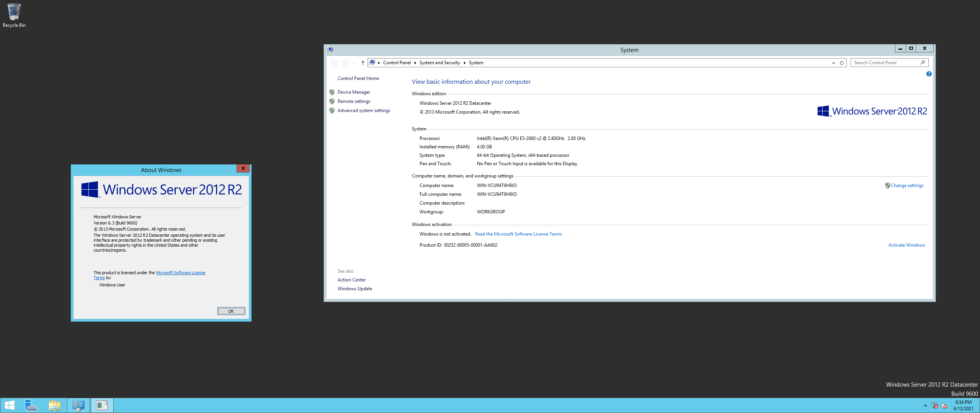Select Control Panel breadcrumb

pyautogui.click(x=397, y=63)
